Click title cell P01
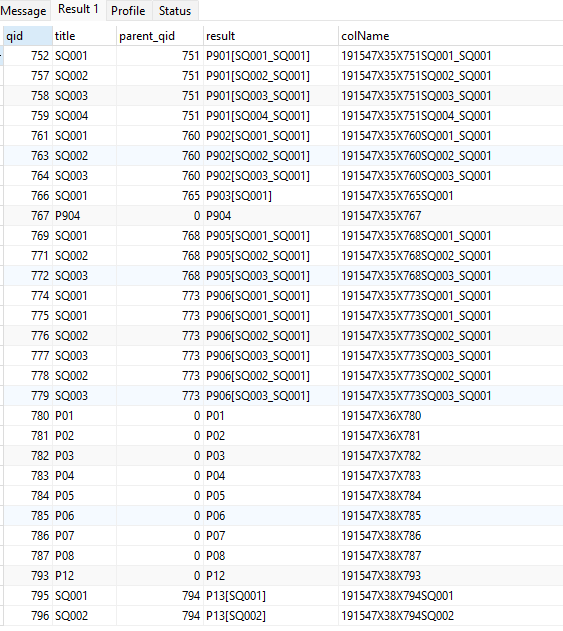The image size is (563, 631). click(84, 416)
